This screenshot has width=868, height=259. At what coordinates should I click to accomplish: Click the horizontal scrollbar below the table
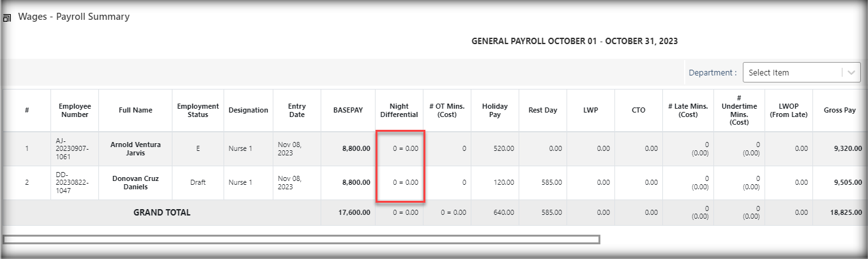(x=301, y=240)
